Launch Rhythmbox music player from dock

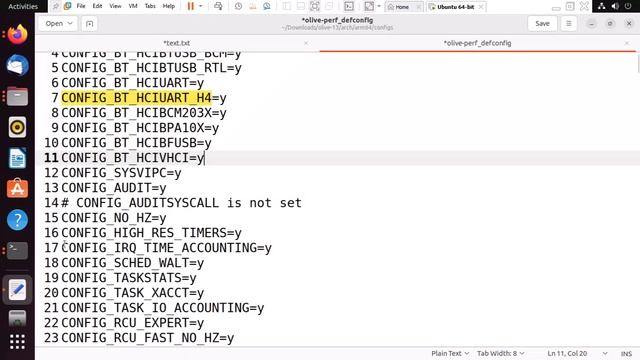click(x=17, y=127)
